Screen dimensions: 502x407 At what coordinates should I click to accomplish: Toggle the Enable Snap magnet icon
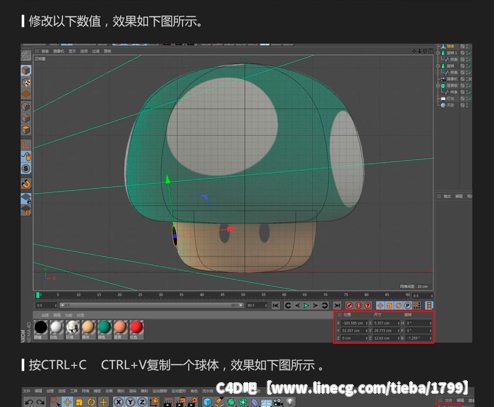26,183
